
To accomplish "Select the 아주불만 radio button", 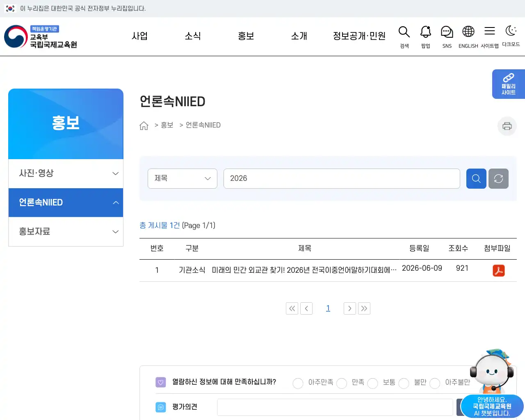I will coord(435,383).
